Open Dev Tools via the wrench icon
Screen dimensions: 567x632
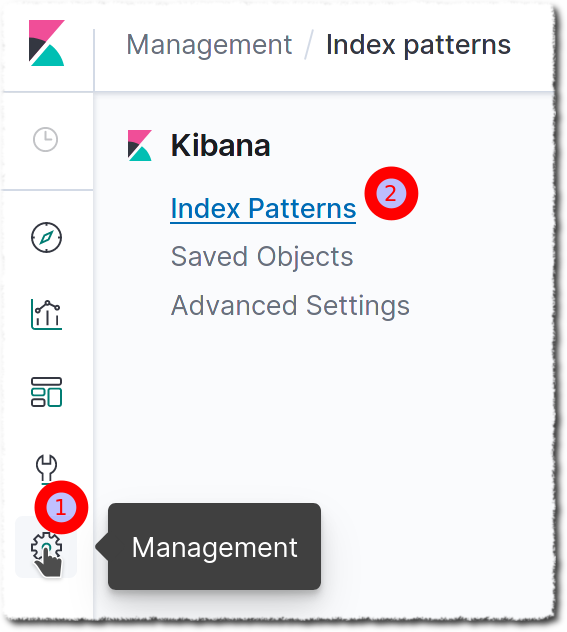46,468
